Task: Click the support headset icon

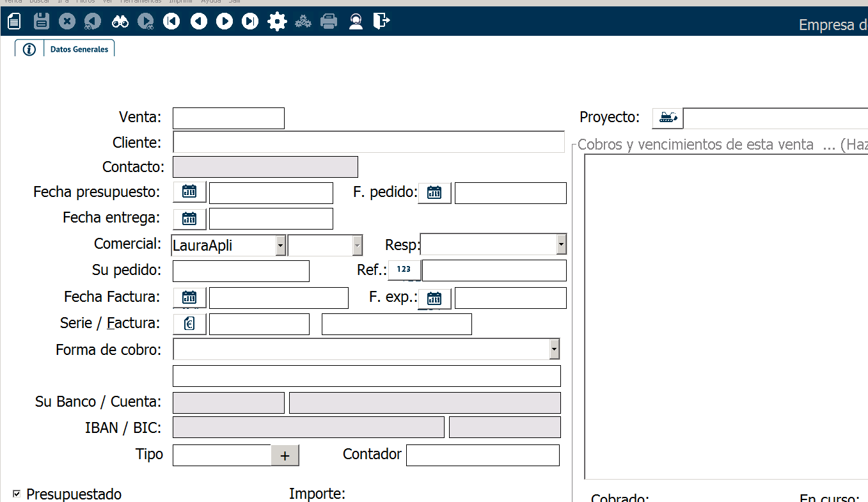Action: pyautogui.click(x=356, y=22)
